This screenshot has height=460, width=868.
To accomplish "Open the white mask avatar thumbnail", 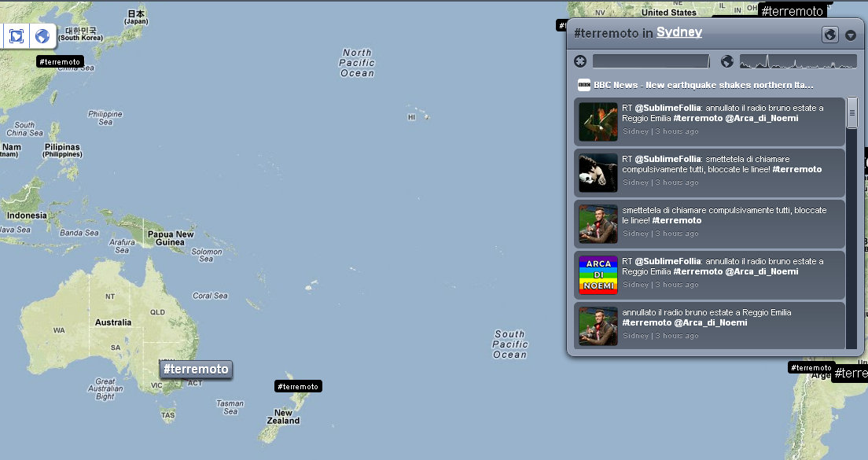I will pyautogui.click(x=598, y=173).
